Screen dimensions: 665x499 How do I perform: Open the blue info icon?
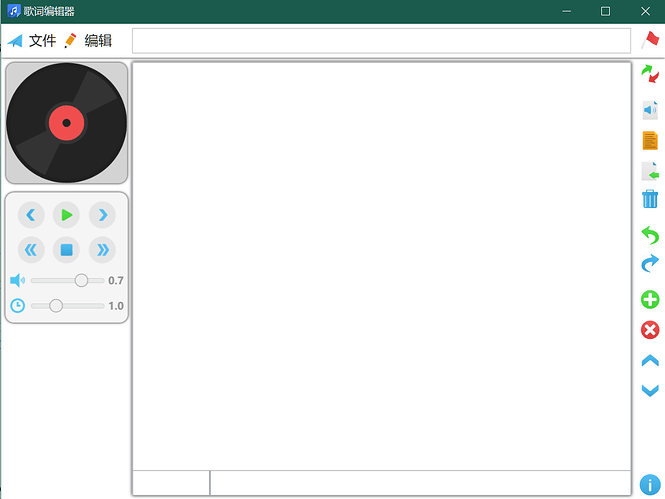(x=650, y=485)
